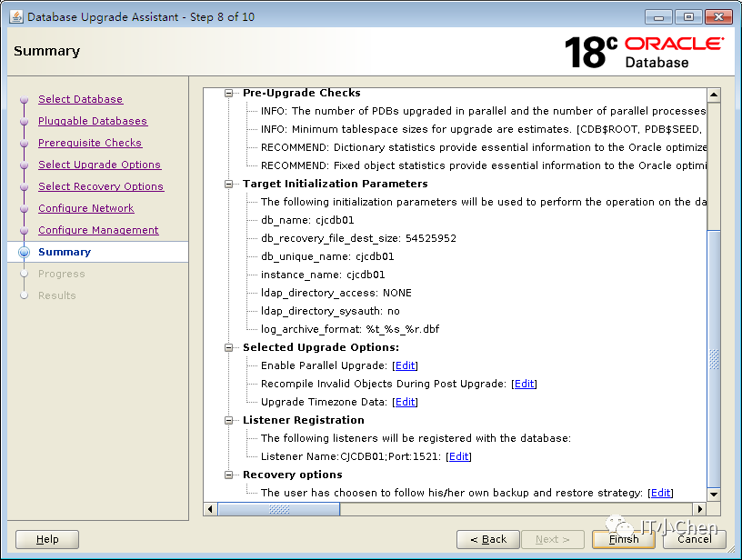Select the Dictionary statistics RECOMMEND row
The width and height of the screenshot is (742, 560).
click(x=484, y=147)
